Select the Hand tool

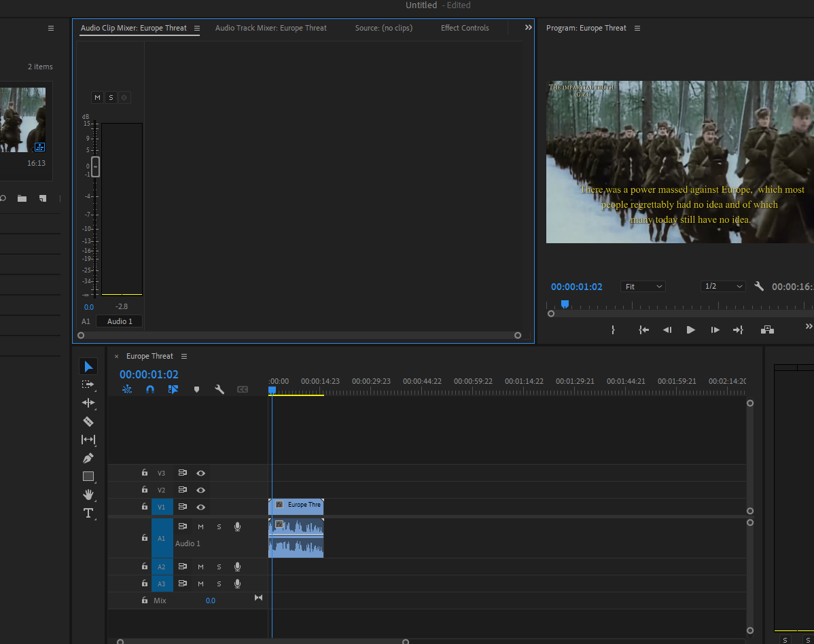coord(88,495)
